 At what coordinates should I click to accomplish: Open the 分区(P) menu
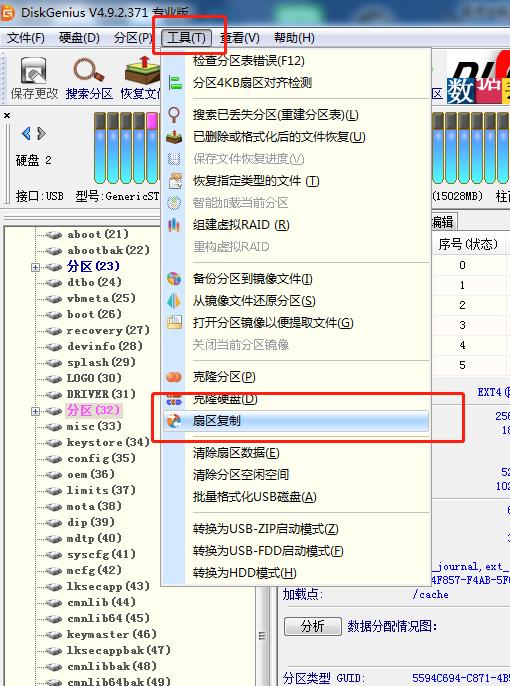tap(133, 38)
